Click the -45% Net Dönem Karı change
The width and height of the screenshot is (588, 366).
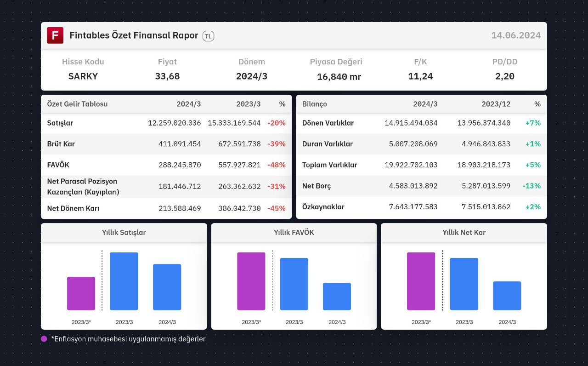[277, 208]
